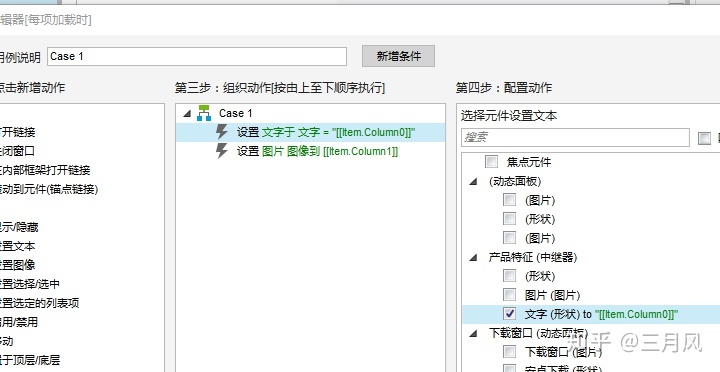Click the (动态面板) group label
The width and height of the screenshot is (720, 372).
coord(515,181)
